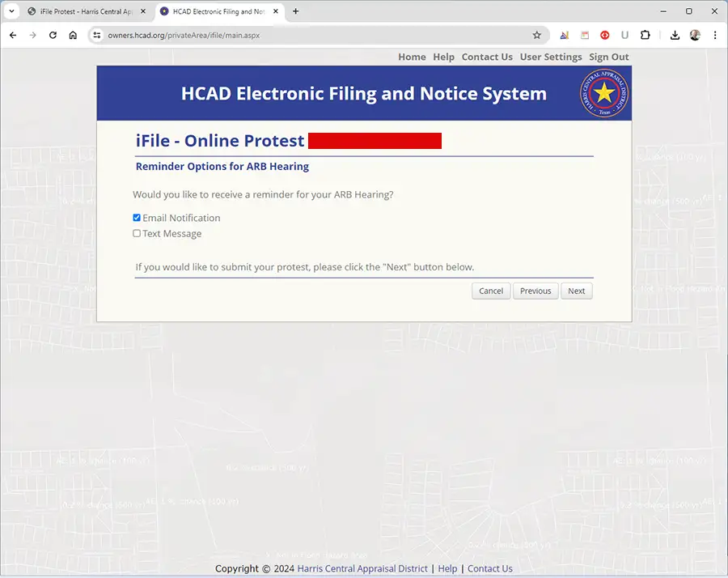
Task: Open Contact Us in top navigation
Action: coord(487,57)
